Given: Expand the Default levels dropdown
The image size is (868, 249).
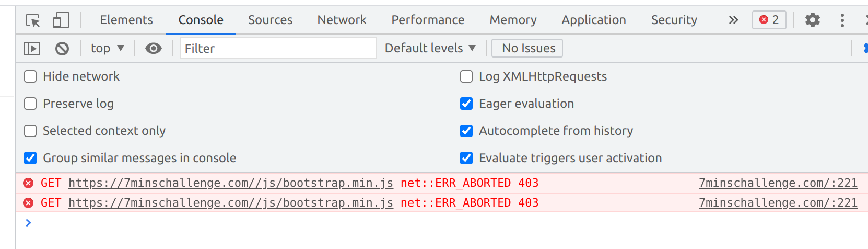Looking at the screenshot, I should point(430,48).
